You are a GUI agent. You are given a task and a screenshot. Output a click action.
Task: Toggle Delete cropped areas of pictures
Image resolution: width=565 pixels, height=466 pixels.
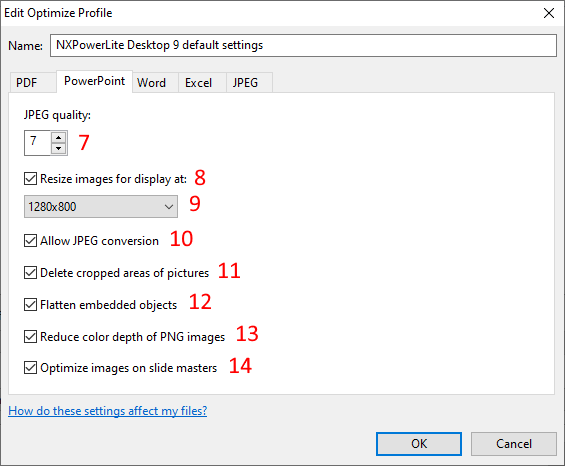pyautogui.click(x=30, y=273)
